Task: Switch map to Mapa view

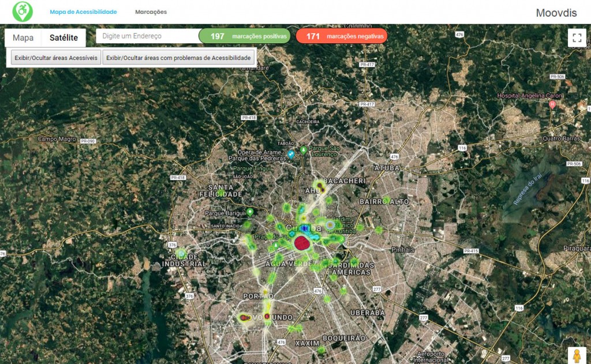Action: coord(23,38)
